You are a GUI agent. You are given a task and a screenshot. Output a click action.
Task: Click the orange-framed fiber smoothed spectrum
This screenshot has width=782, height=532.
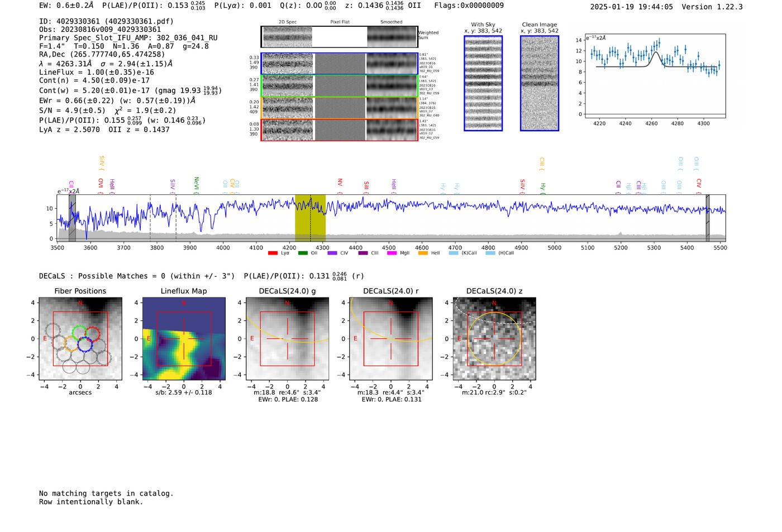pyautogui.click(x=392, y=108)
